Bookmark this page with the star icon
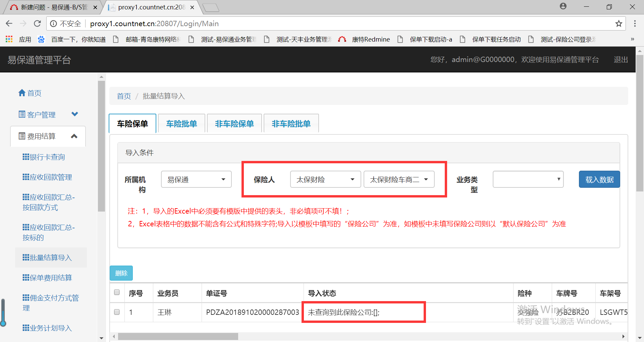This screenshot has width=644, height=342. [619, 23]
